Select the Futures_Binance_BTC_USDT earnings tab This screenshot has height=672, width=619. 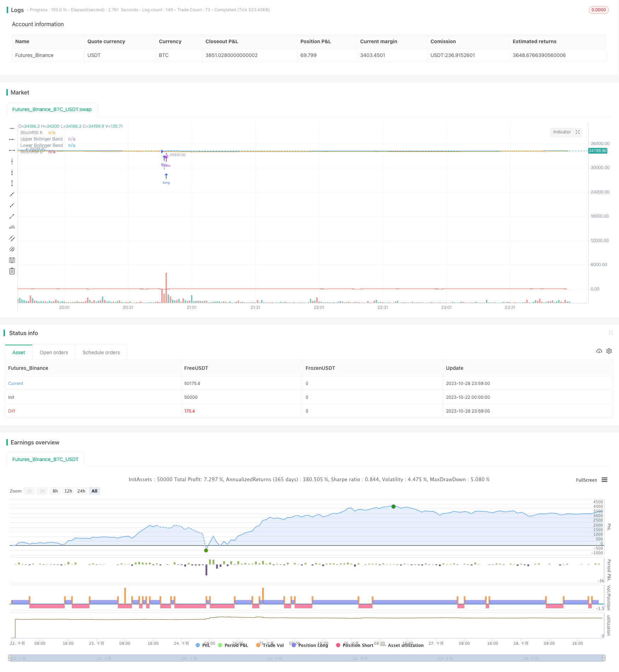[45, 459]
